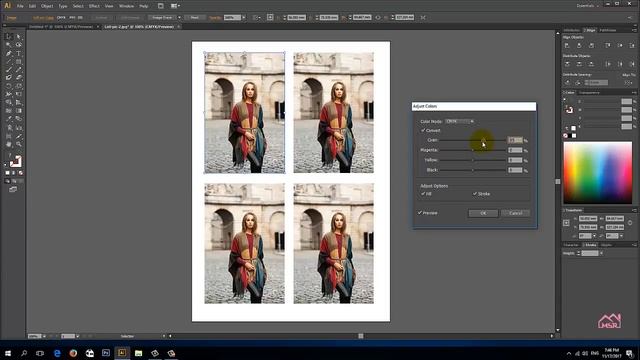Select the top-right photo on the artboard

(333, 112)
